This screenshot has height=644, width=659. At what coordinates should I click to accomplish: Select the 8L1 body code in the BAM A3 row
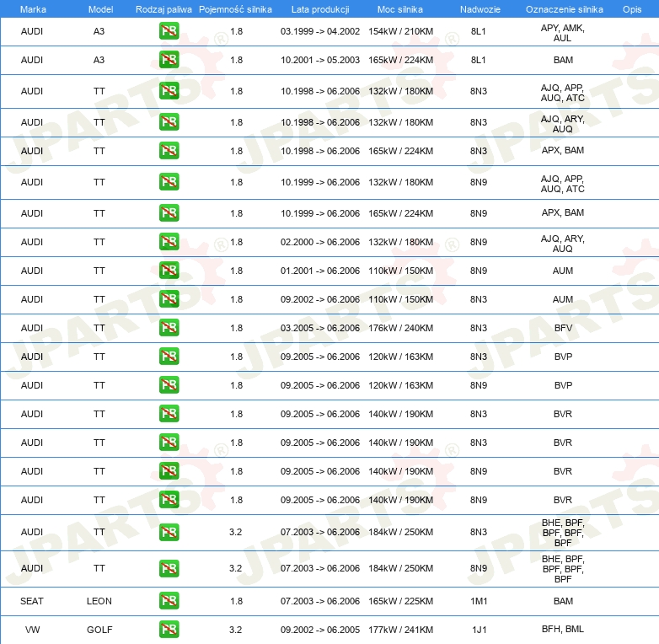479,60
